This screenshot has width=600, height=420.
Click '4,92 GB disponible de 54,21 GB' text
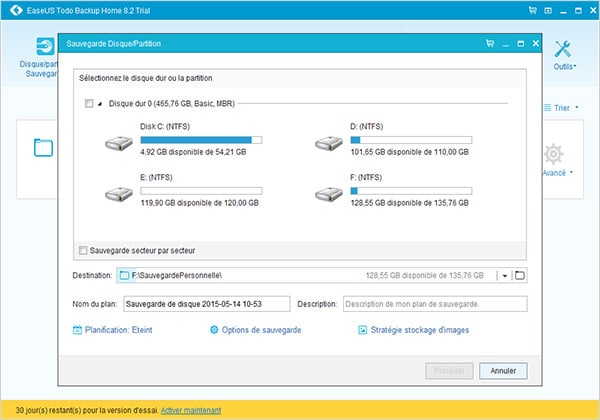[193, 152]
